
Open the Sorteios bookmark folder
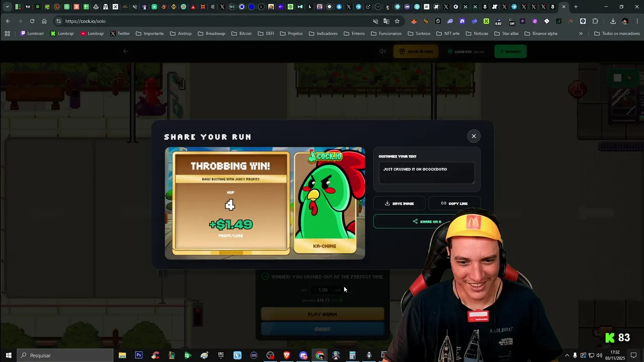(419, 34)
